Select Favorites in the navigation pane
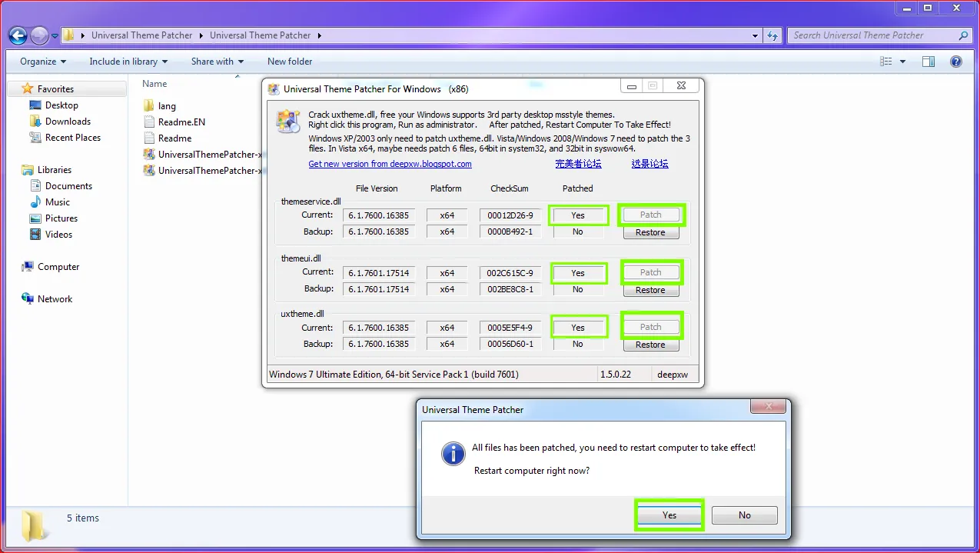Image resolution: width=980 pixels, height=553 pixels. (55, 89)
